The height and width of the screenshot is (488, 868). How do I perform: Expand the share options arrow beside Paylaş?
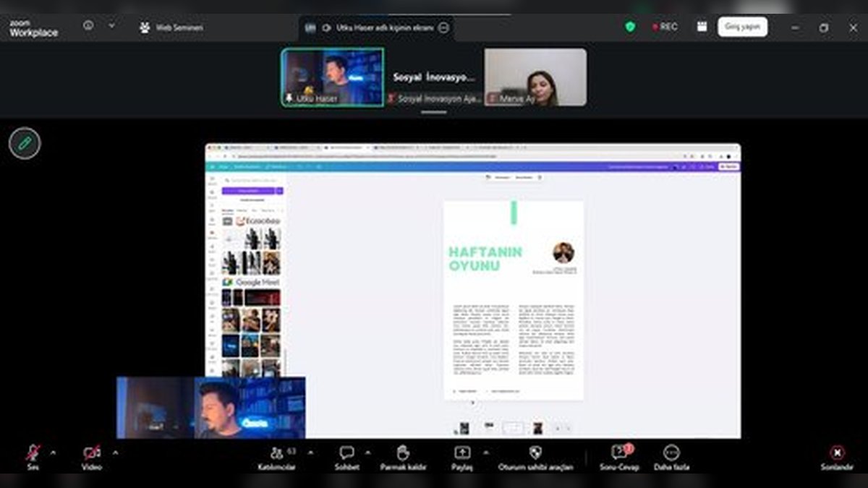tap(485, 453)
